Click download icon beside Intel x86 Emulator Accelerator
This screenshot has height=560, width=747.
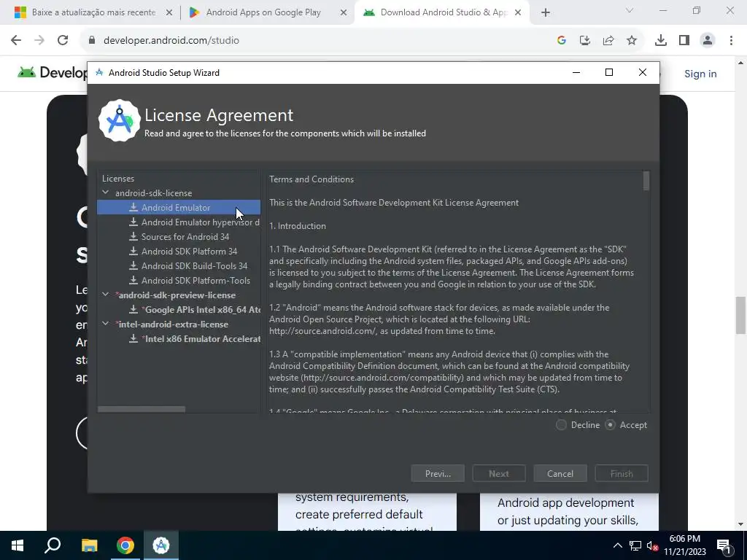(133, 338)
